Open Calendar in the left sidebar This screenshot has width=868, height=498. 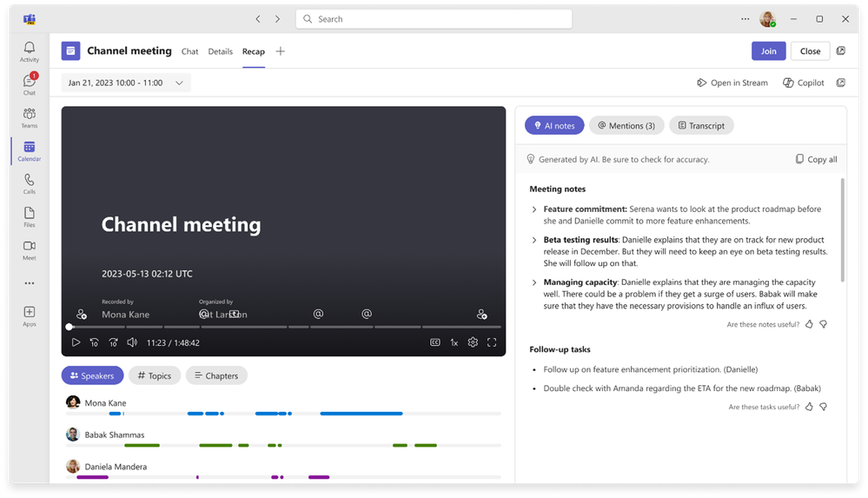30,150
